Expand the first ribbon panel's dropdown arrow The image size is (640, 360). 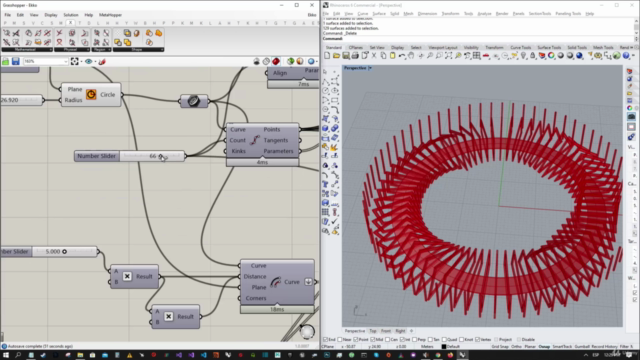(x=50, y=49)
